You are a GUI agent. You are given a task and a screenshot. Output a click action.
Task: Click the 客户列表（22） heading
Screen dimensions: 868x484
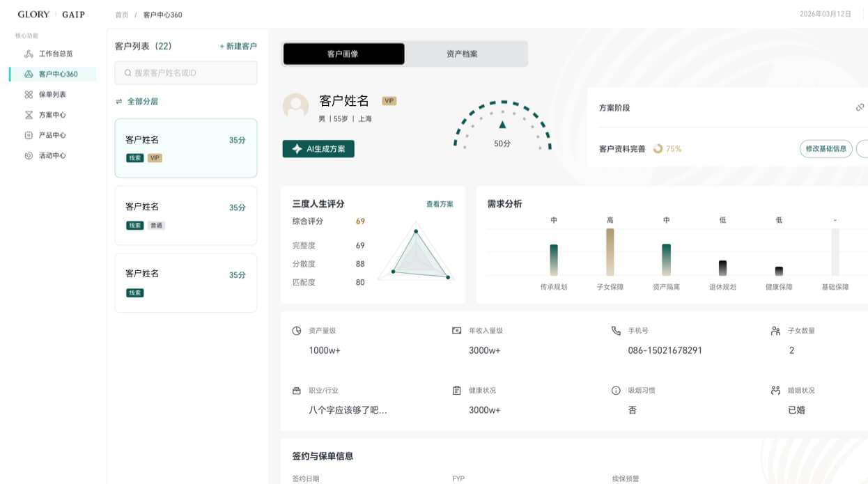coord(143,46)
